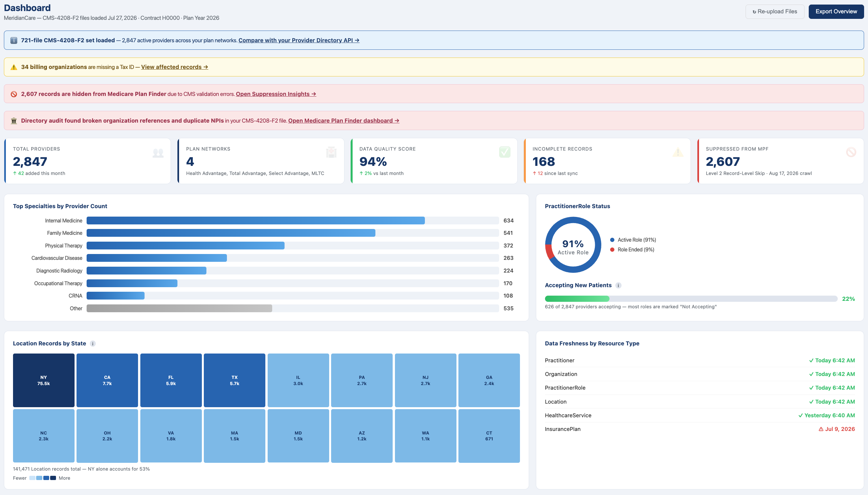Click the Role Ended red legend dot
Viewport: 868px width, 495px height.
[x=612, y=249]
